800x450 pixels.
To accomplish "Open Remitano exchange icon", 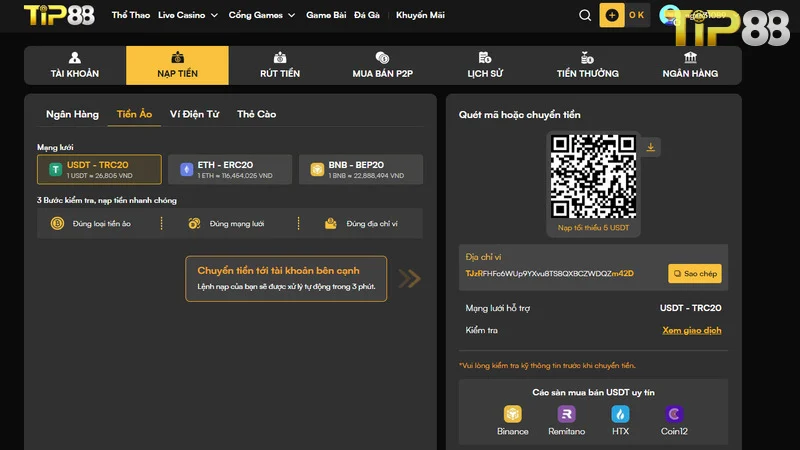I will (567, 414).
